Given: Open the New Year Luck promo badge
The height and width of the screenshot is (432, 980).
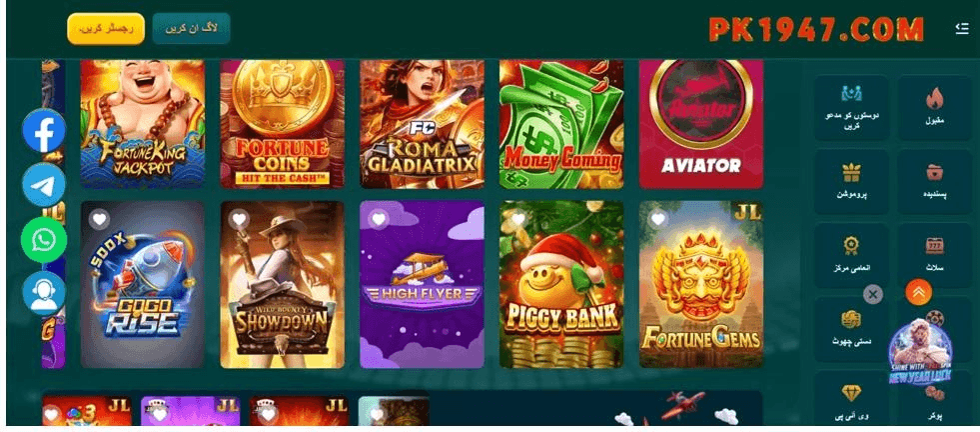Looking at the screenshot, I should [x=919, y=352].
